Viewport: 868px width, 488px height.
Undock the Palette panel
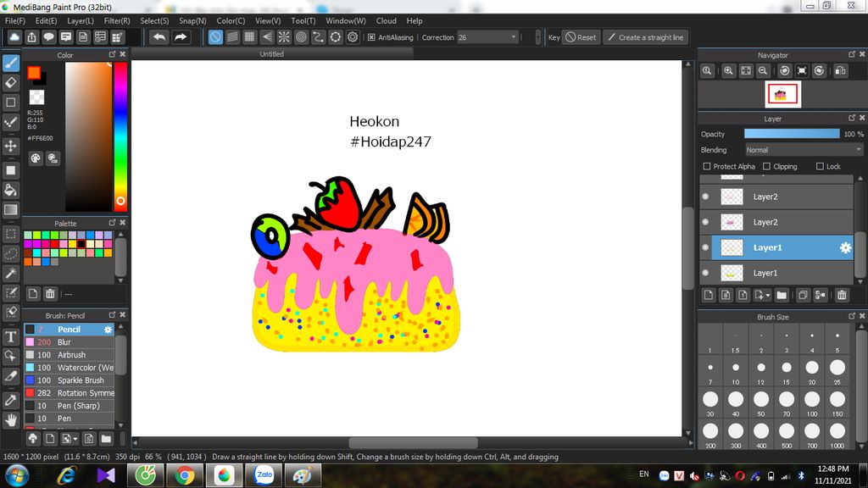pyautogui.click(x=112, y=223)
